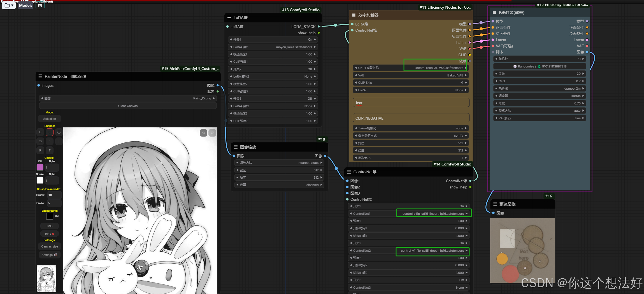
Task: Open LoRA名称1 moyou_keke dropdown
Action: click(x=273, y=47)
